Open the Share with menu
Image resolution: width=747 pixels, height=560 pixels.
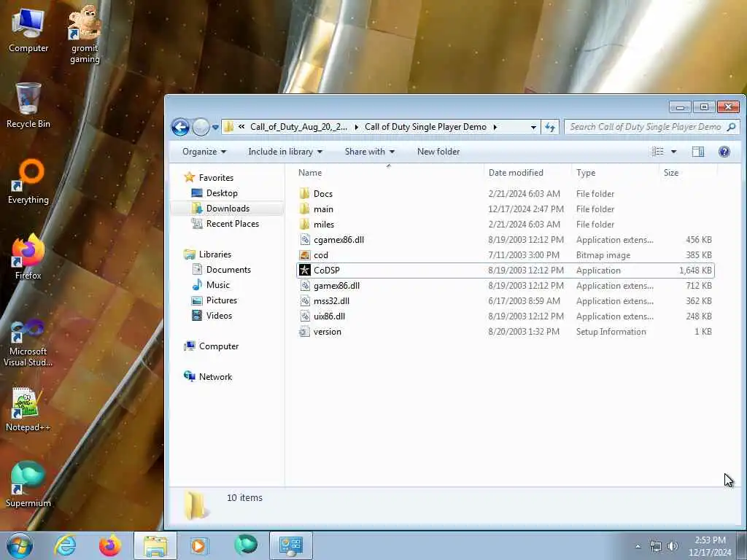coord(370,152)
